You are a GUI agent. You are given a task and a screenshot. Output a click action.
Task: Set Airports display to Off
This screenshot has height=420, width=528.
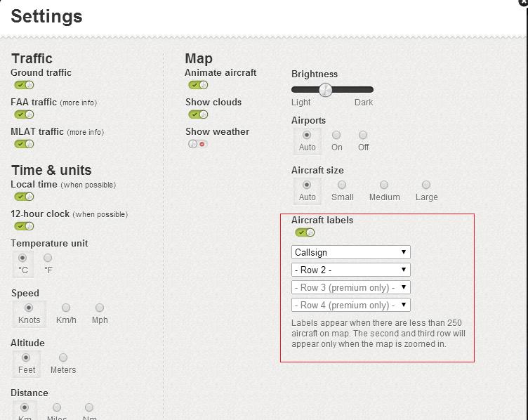(x=363, y=135)
